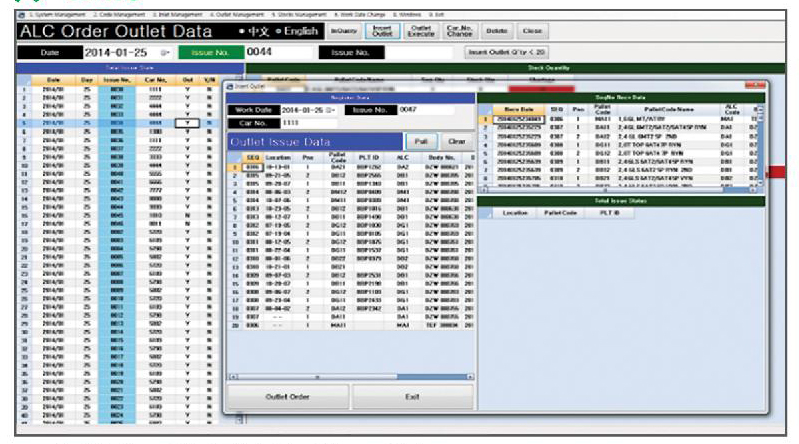Image resolution: width=799 pixels, height=444 pixels.
Task: Open the Windows menu
Action: [x=407, y=15]
